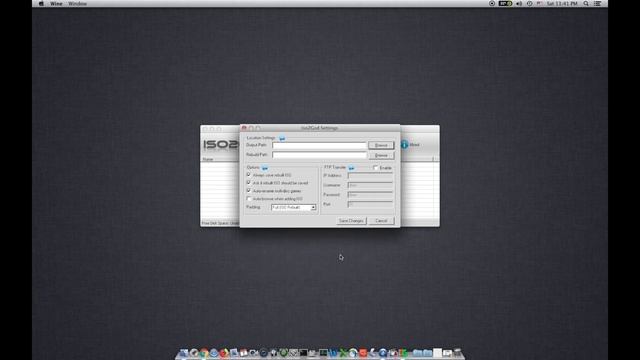
Task: Open About in the Iso2God main window
Action: point(410,144)
